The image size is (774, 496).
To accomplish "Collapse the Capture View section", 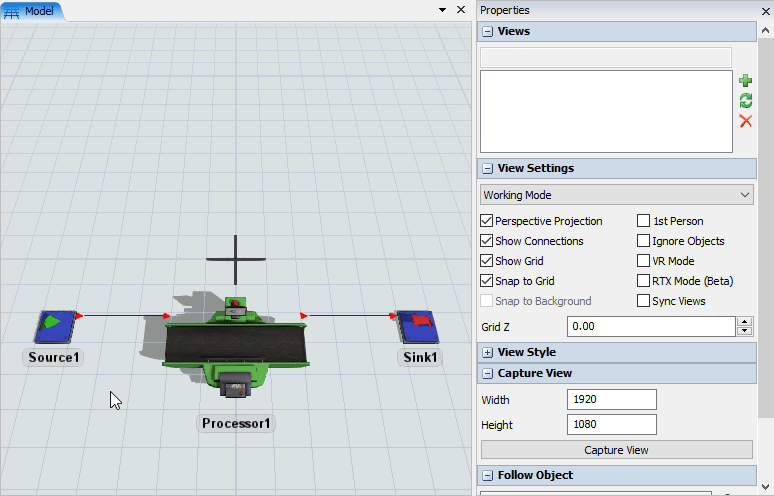I will point(488,373).
